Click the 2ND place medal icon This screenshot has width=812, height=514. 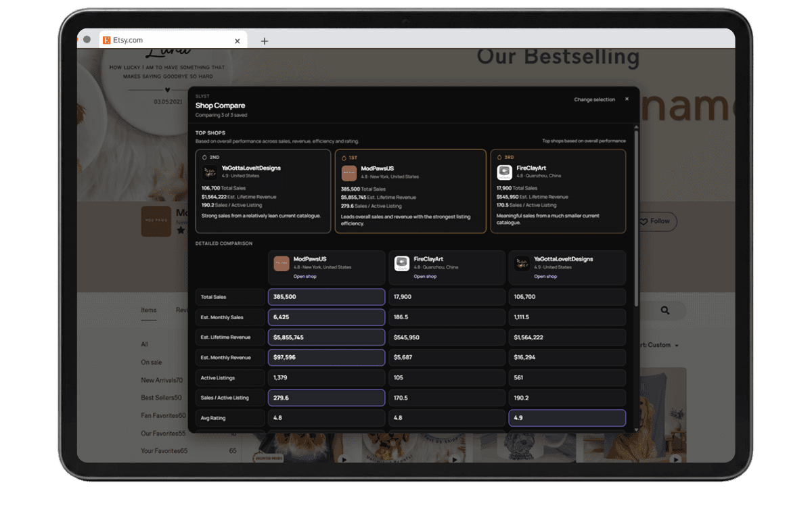coord(204,157)
